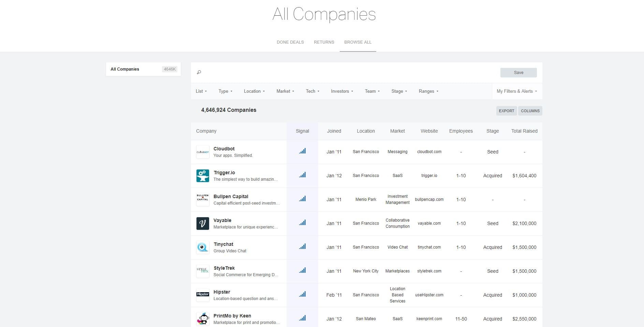Open vayable.com website link
Viewport: 644px width, 327px height.
tap(429, 223)
